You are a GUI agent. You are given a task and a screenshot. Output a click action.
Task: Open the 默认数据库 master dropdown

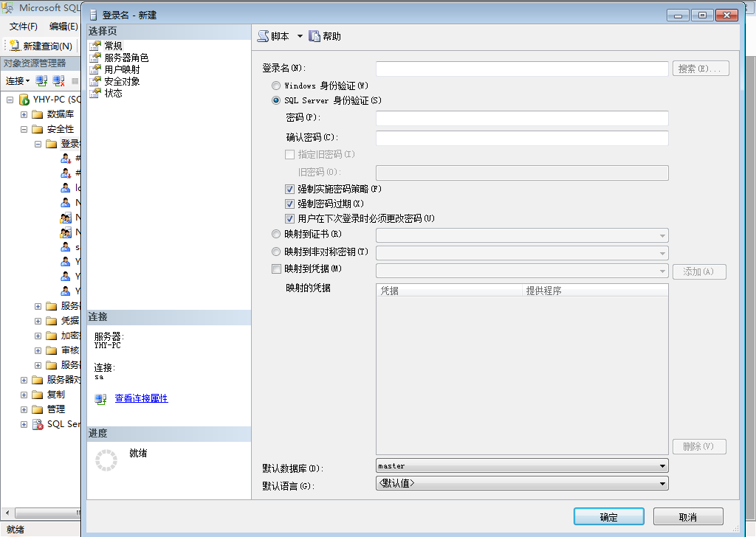522,465
